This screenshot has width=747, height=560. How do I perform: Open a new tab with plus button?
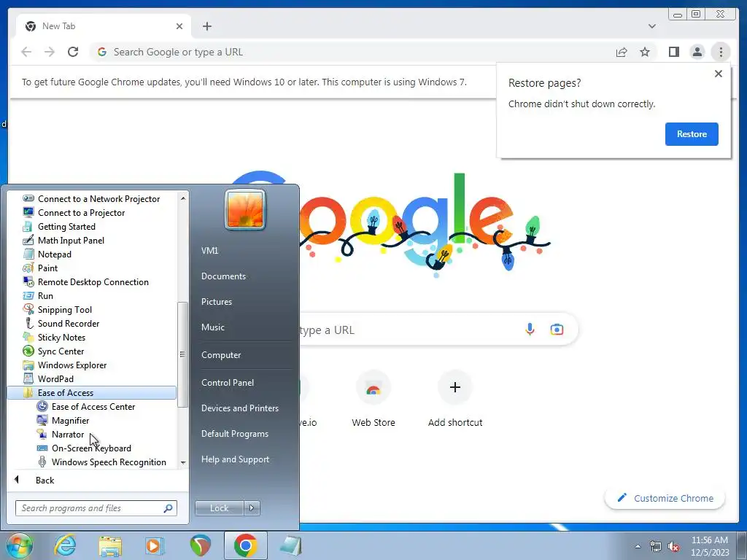206,26
